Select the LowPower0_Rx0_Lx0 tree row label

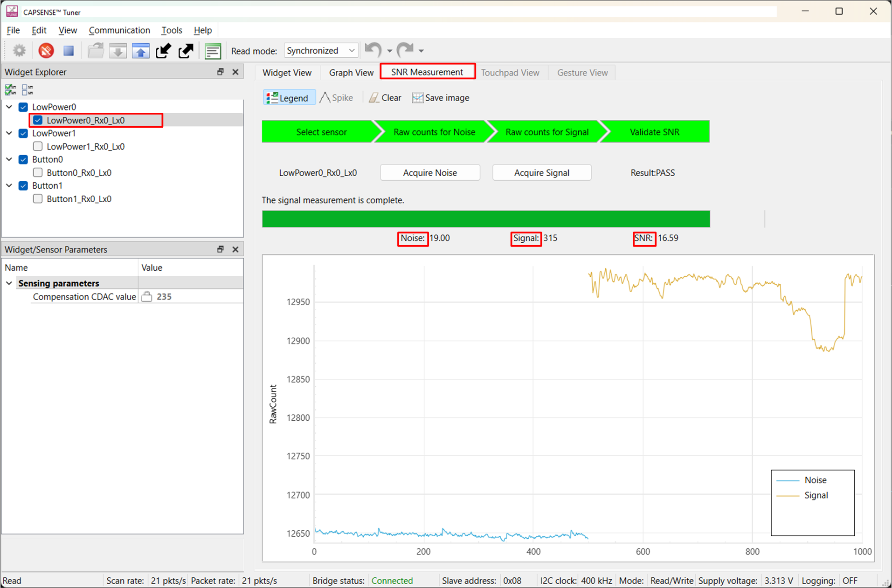coord(86,120)
